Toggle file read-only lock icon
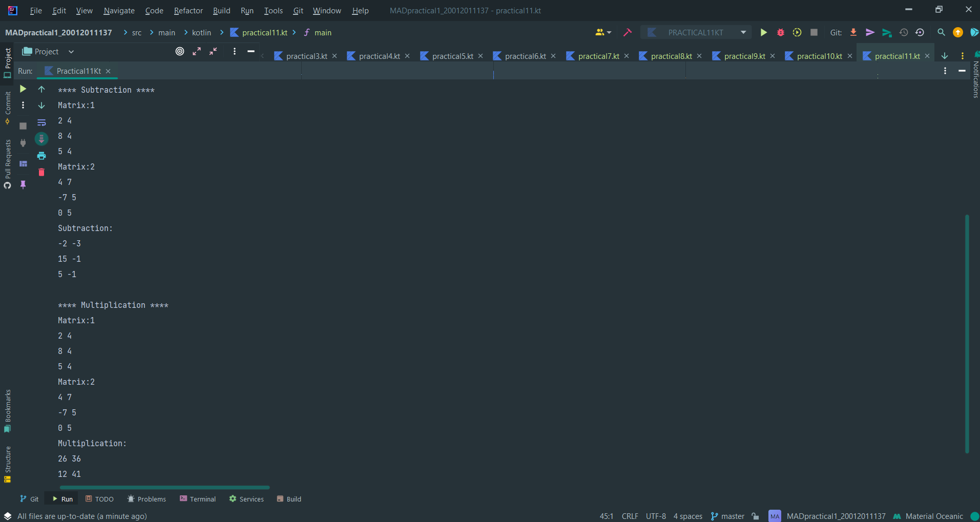The height and width of the screenshot is (522, 980). tap(756, 516)
